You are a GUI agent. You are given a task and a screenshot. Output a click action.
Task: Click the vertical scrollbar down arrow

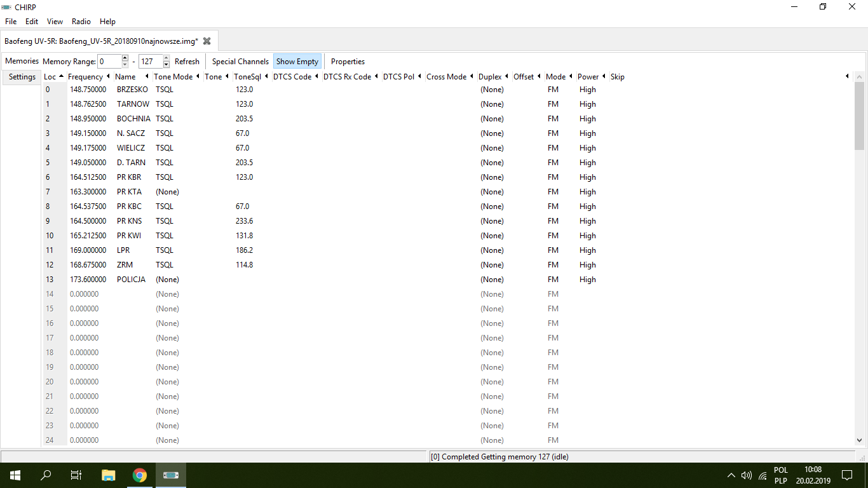coord(860,440)
